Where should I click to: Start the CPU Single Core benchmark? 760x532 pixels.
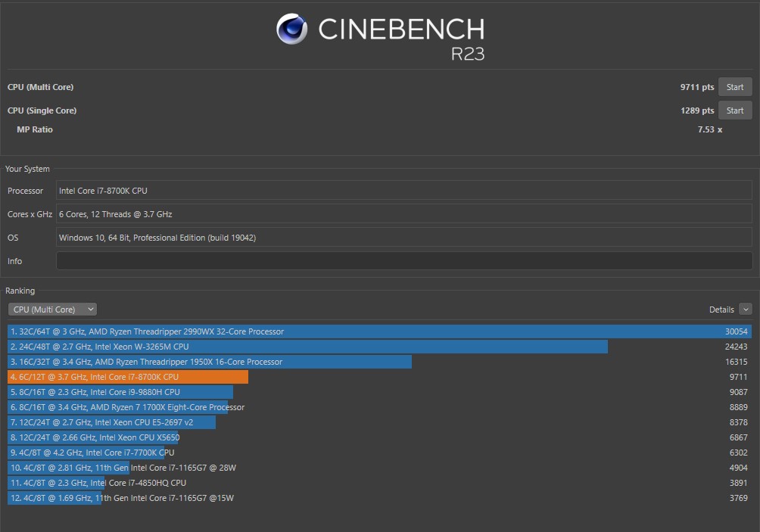735,110
